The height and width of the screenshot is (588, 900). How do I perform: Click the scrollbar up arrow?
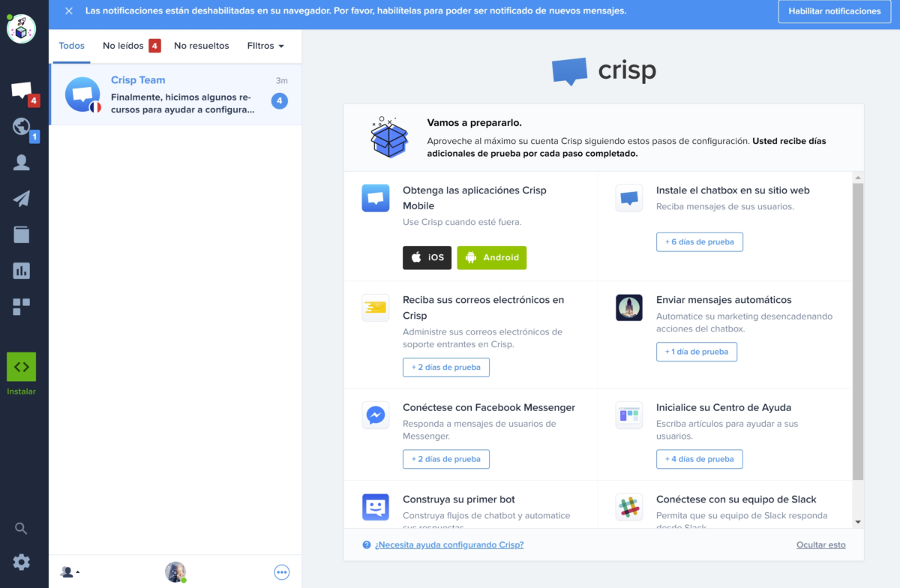[858, 177]
